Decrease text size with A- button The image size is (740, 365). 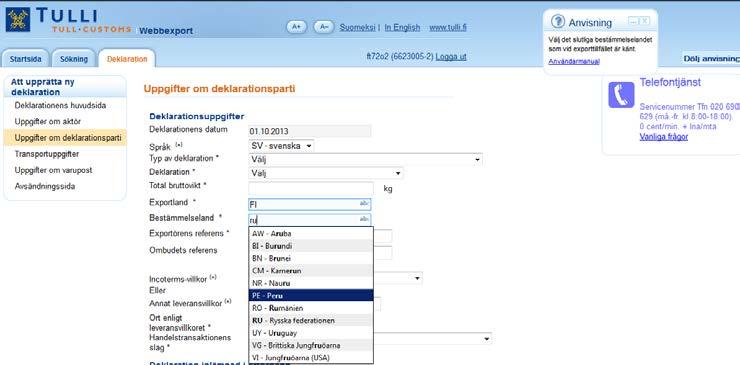pyautogui.click(x=324, y=27)
